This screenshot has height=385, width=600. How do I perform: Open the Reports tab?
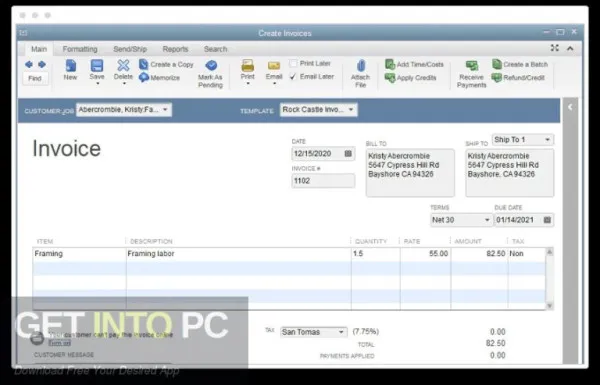tap(175, 49)
